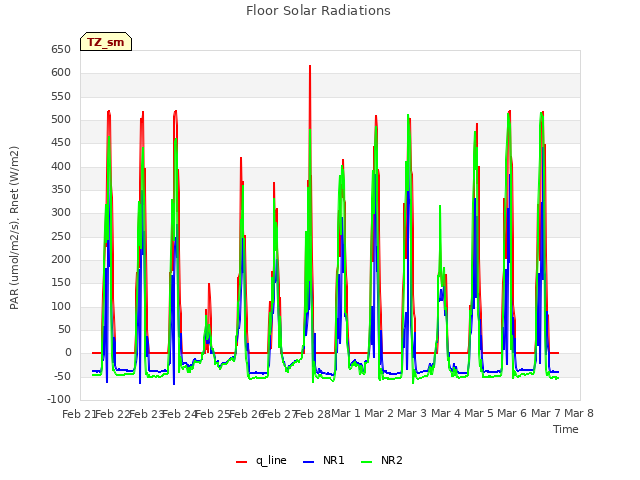Click the Feb 21 x-axis tick label
The image size is (640, 480).
pos(79,414)
